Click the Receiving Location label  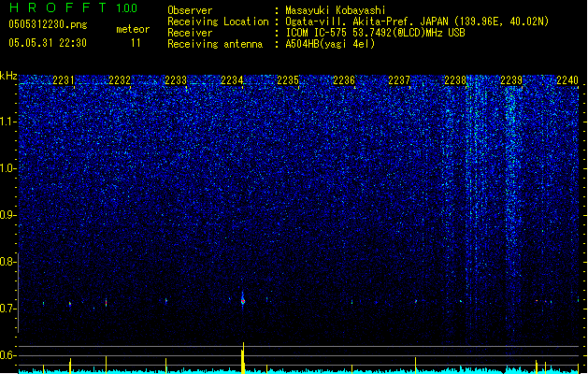(218, 22)
